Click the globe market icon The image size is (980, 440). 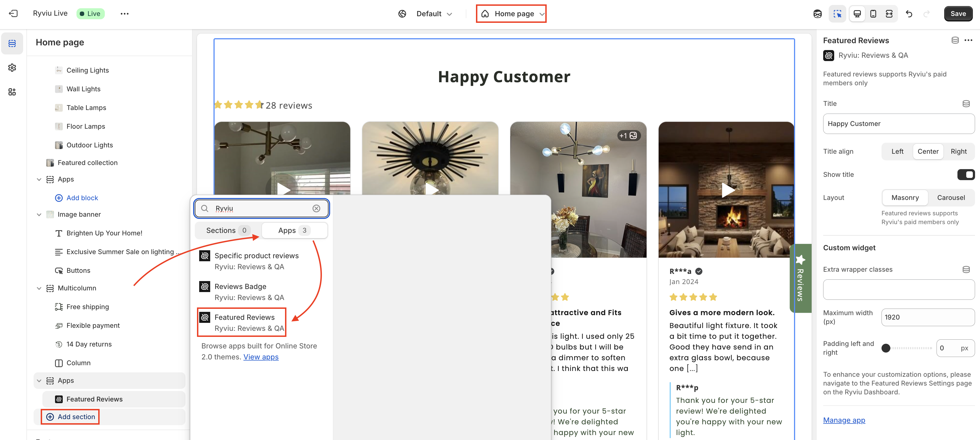402,14
